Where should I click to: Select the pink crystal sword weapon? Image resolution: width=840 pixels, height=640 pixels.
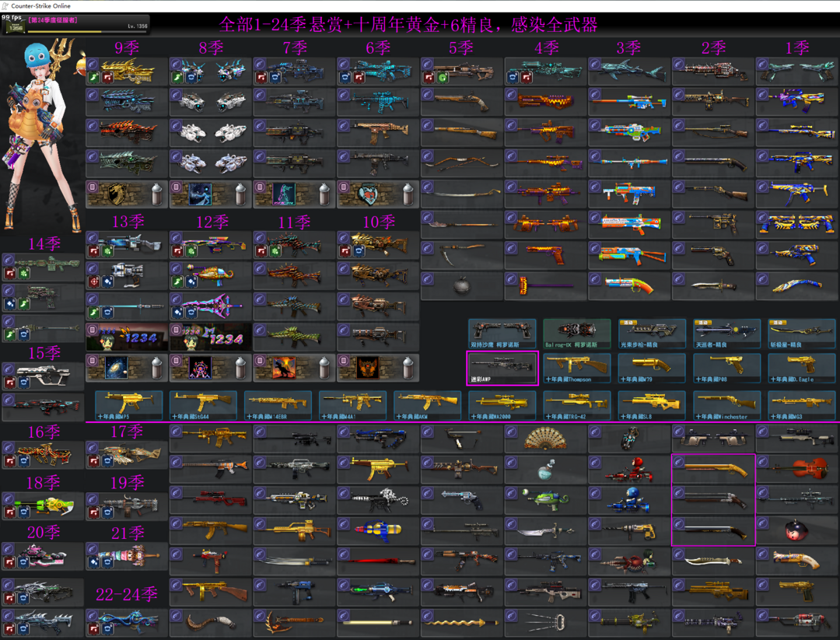[x=211, y=307]
